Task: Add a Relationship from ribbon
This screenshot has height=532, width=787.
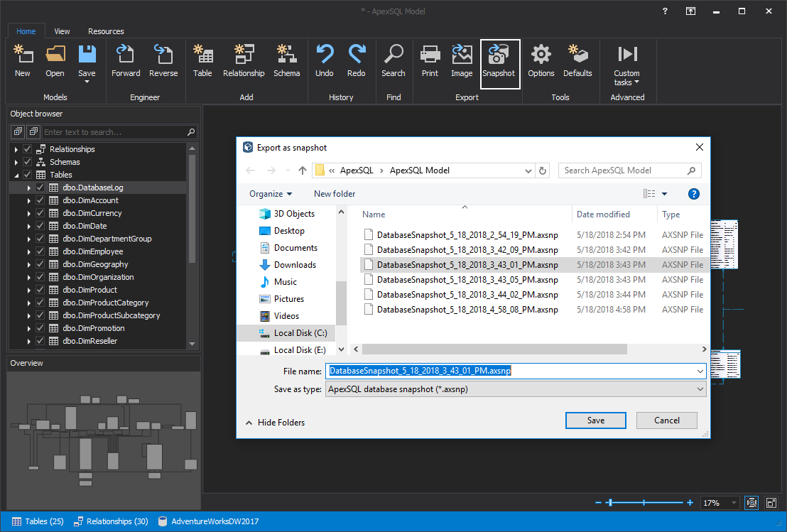Action: [244, 60]
